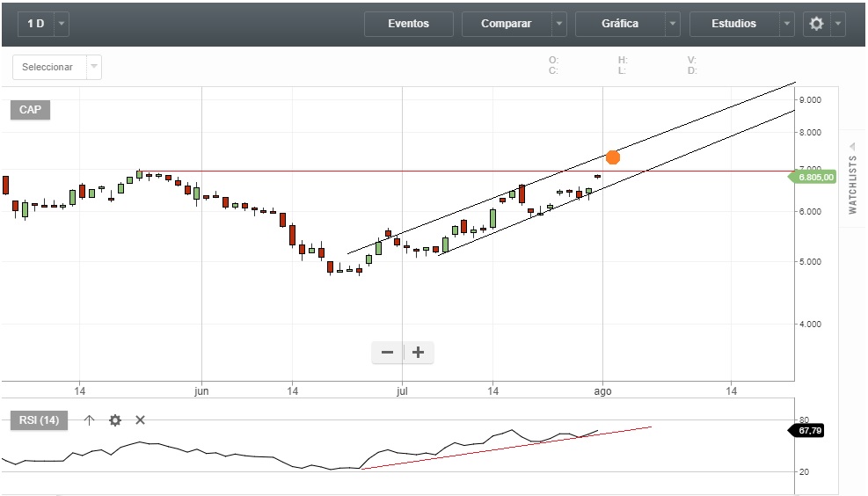Click the orange octagon marker on the chart
This screenshot has height=496, width=868.
pos(613,157)
